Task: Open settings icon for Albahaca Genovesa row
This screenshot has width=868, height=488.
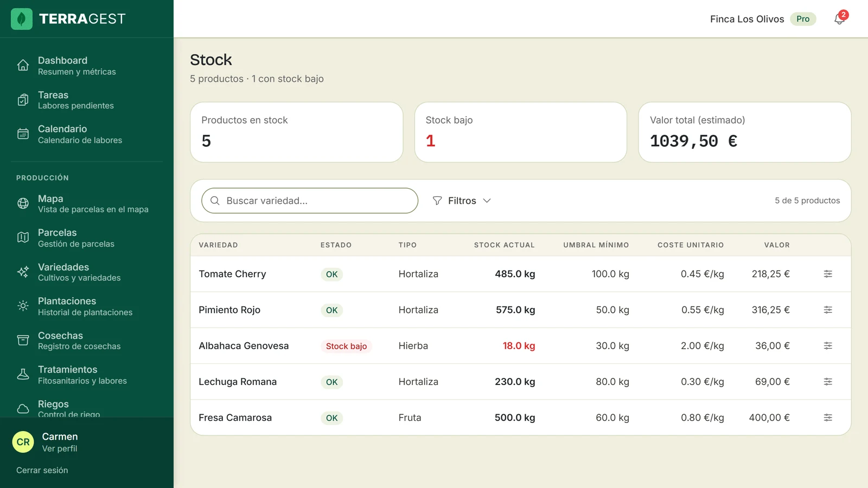Action: (828, 345)
